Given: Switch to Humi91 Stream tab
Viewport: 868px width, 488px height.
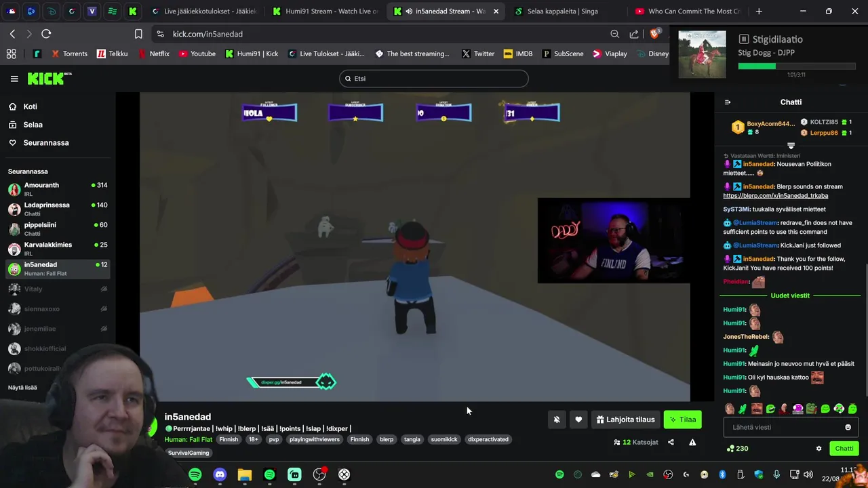Looking at the screenshot, I should click(325, 12).
